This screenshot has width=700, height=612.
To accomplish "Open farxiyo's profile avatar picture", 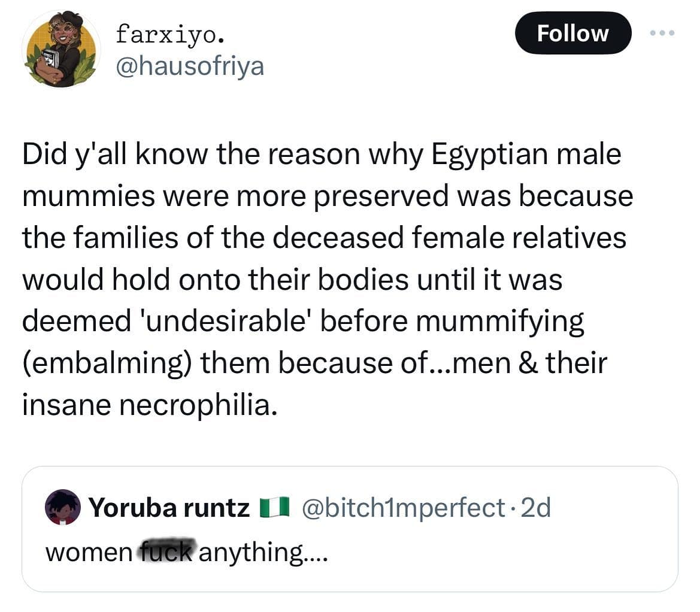I will click(60, 49).
